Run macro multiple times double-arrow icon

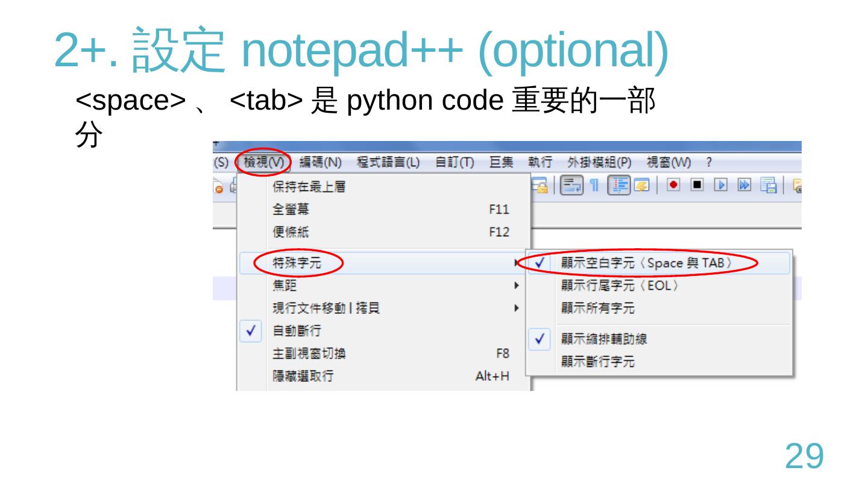pyautogui.click(x=744, y=186)
